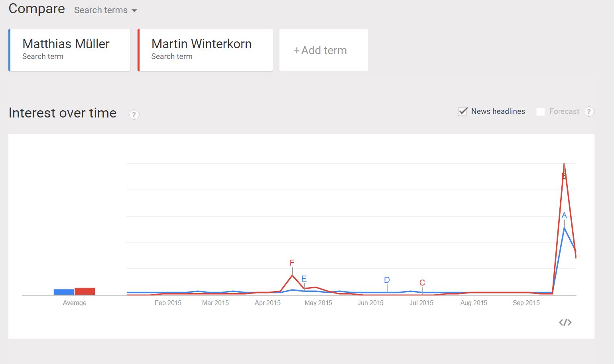614x364 pixels.
Task: Open help icon beside Interest over time
Action: (x=134, y=115)
